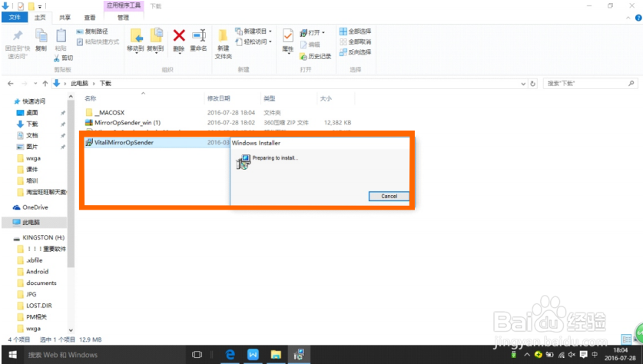Image resolution: width=643 pixels, height=364 pixels.
Task: Sort by Size (大小) column header
Action: 326,98
